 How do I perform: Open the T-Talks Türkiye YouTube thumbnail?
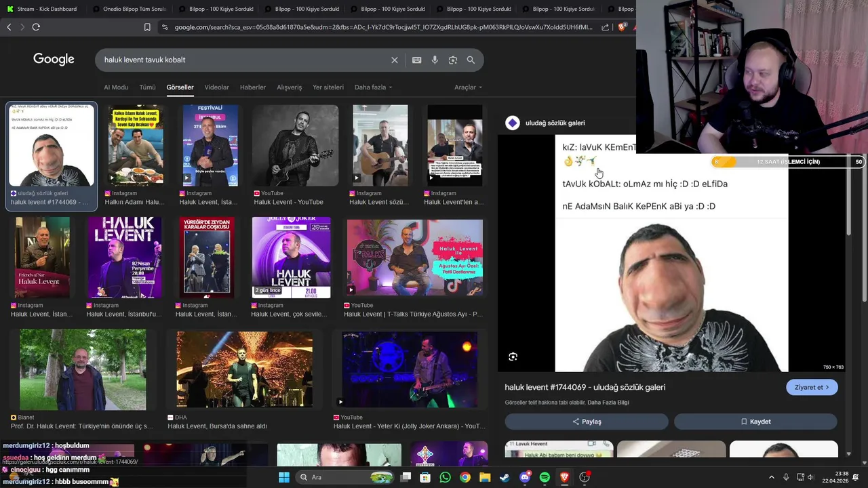pos(415,258)
